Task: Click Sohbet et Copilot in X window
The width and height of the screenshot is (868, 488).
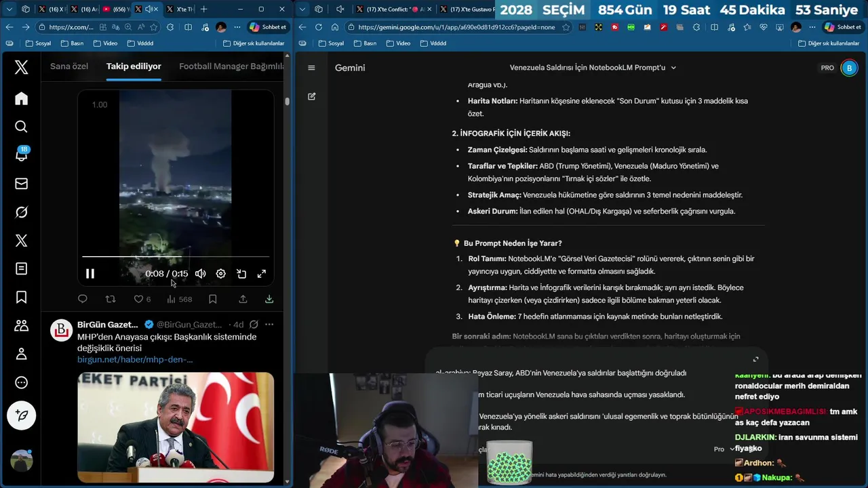Action: [268, 27]
